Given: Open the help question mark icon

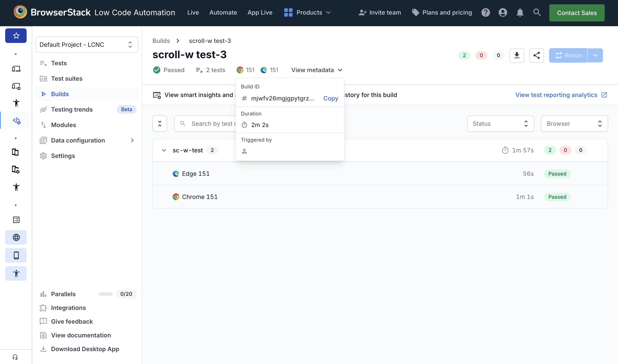Looking at the screenshot, I should (486, 12).
